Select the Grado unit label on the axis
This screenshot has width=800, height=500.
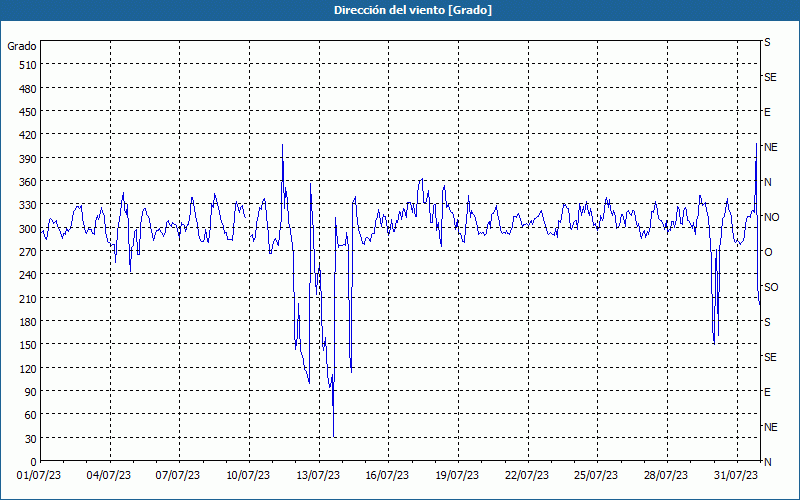pyautogui.click(x=22, y=46)
